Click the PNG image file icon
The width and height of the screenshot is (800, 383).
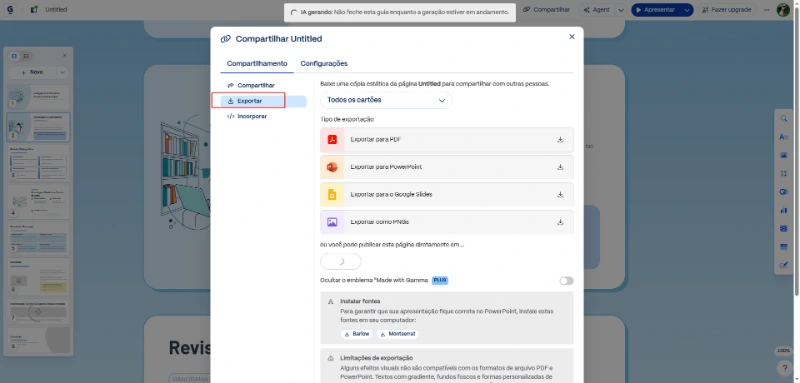tap(332, 222)
